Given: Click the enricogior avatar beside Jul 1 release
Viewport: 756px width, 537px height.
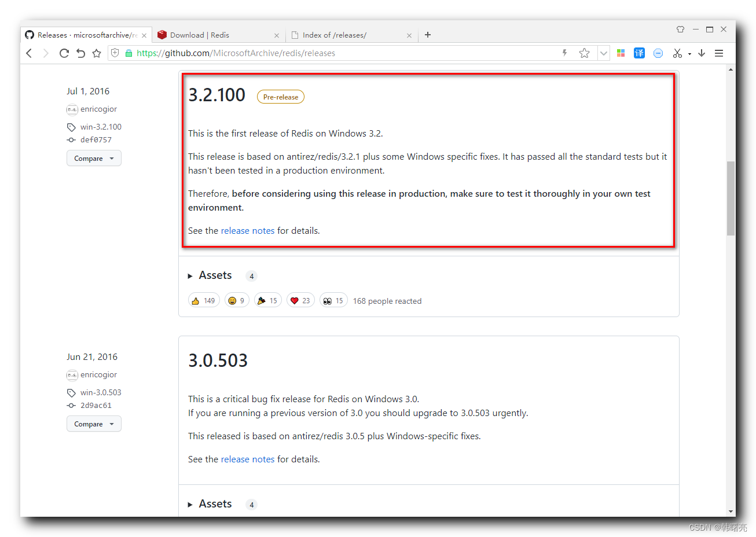Looking at the screenshot, I should point(72,109).
